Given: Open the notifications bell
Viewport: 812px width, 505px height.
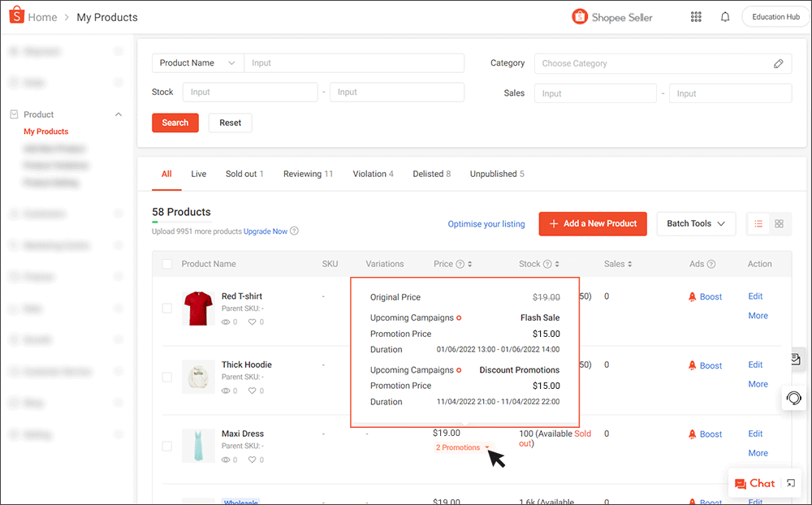Looking at the screenshot, I should click(725, 16).
